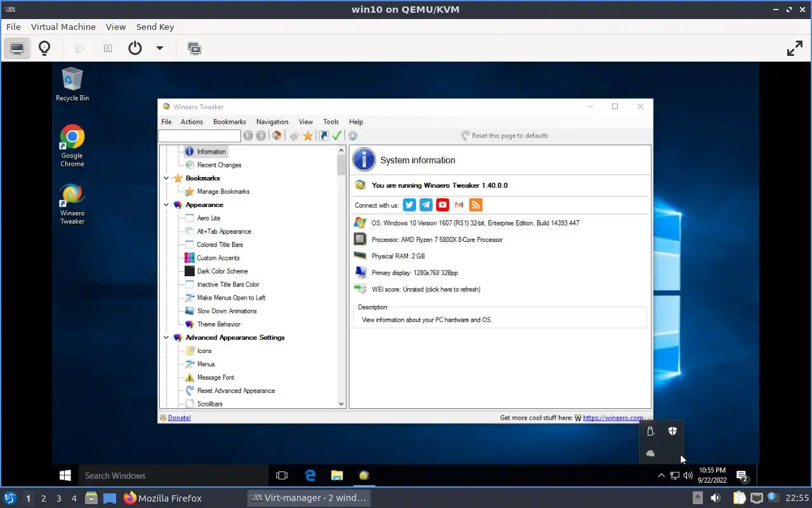Click the virt-manager power shutdown icon

(x=135, y=48)
